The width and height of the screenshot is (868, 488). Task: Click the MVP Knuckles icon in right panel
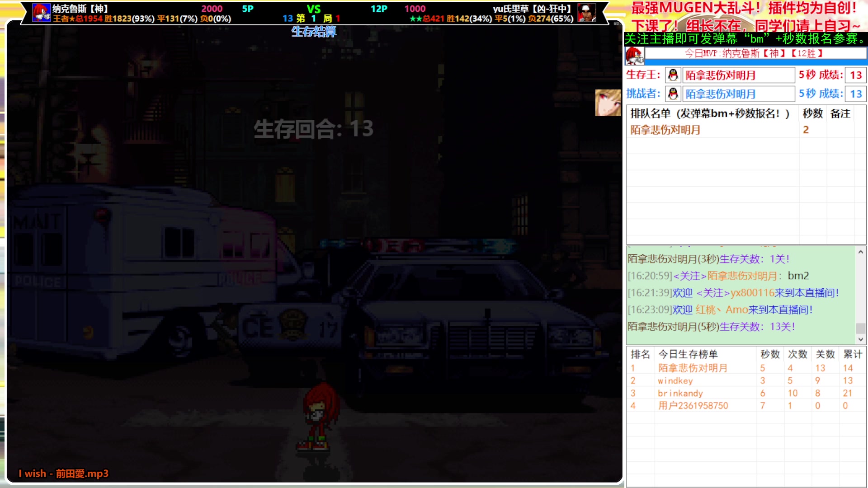click(x=634, y=56)
